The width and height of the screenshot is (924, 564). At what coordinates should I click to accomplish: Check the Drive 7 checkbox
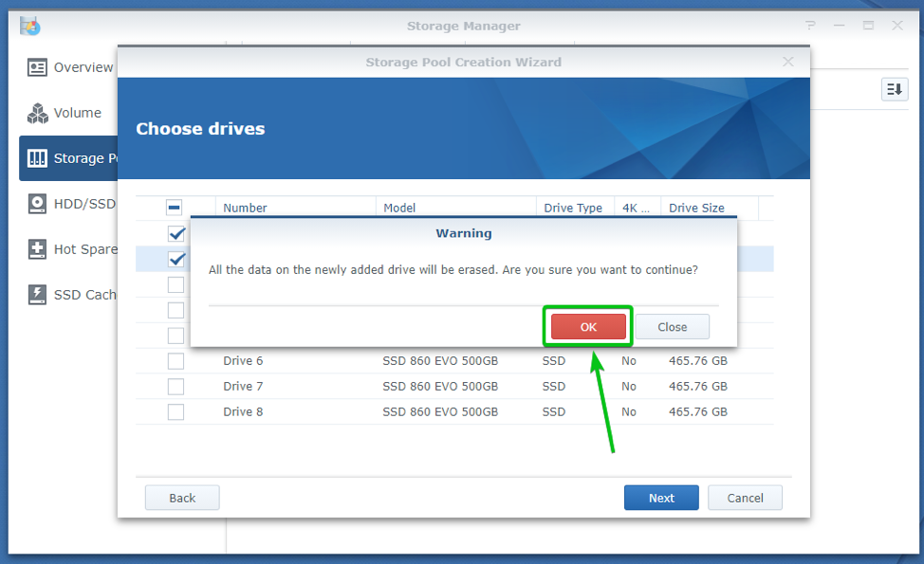coord(176,386)
